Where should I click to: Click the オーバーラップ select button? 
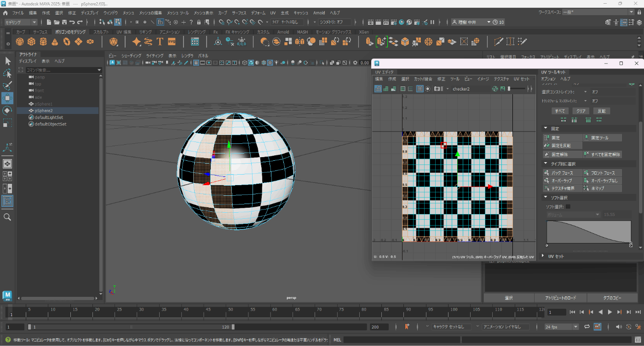coord(562,181)
